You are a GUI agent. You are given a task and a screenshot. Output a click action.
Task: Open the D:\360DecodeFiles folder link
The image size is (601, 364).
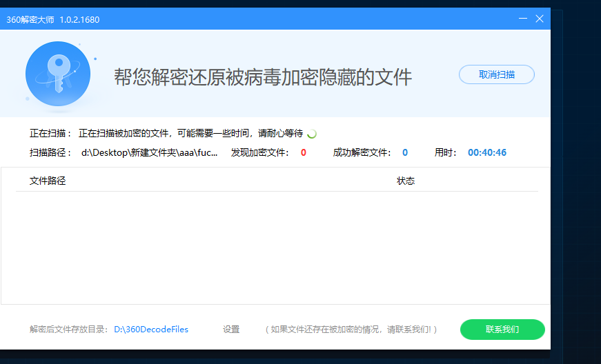tap(151, 329)
